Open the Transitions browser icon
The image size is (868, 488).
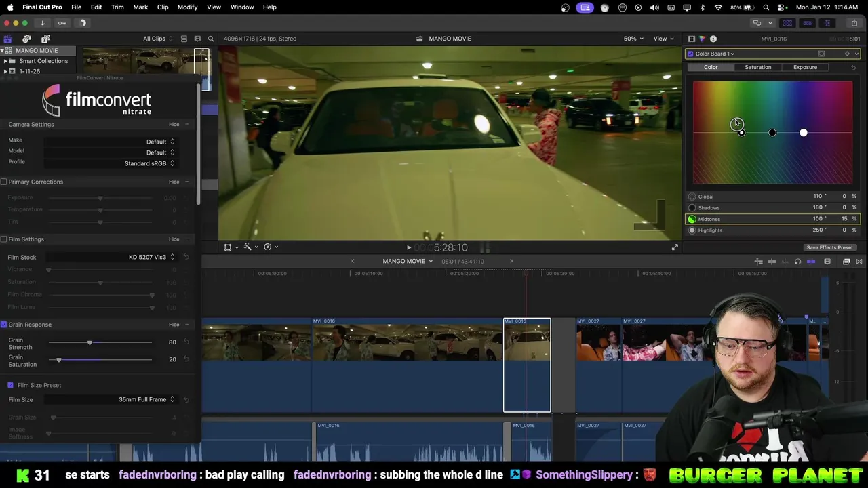pos(859,262)
